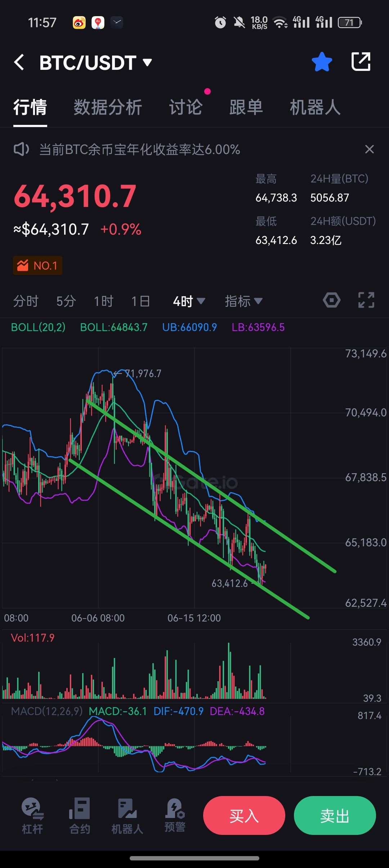Tap the muted bell status icon
The image size is (389, 868).
239,23
